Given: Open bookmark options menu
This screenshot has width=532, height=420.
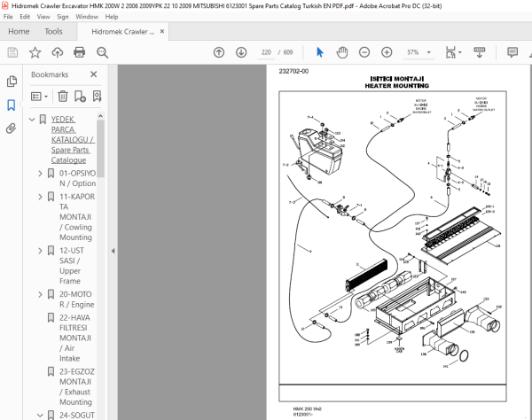Looking at the screenshot, I should pyautogui.click(x=39, y=97).
